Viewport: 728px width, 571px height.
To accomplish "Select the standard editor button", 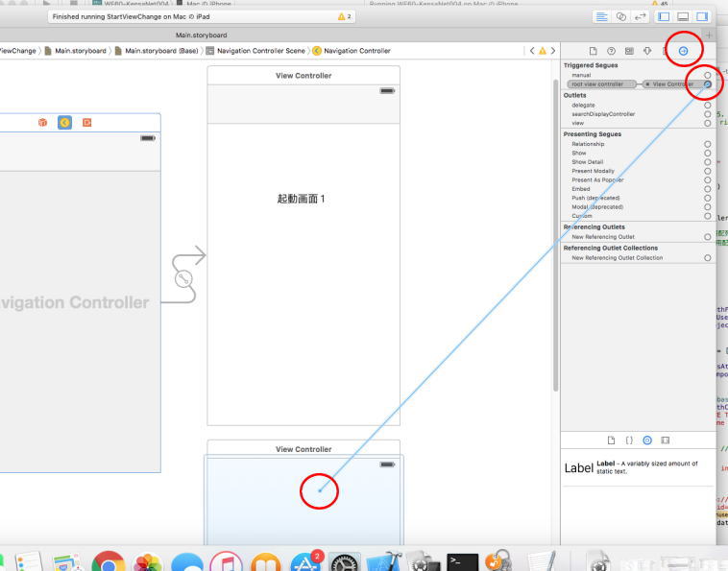I will [602, 17].
